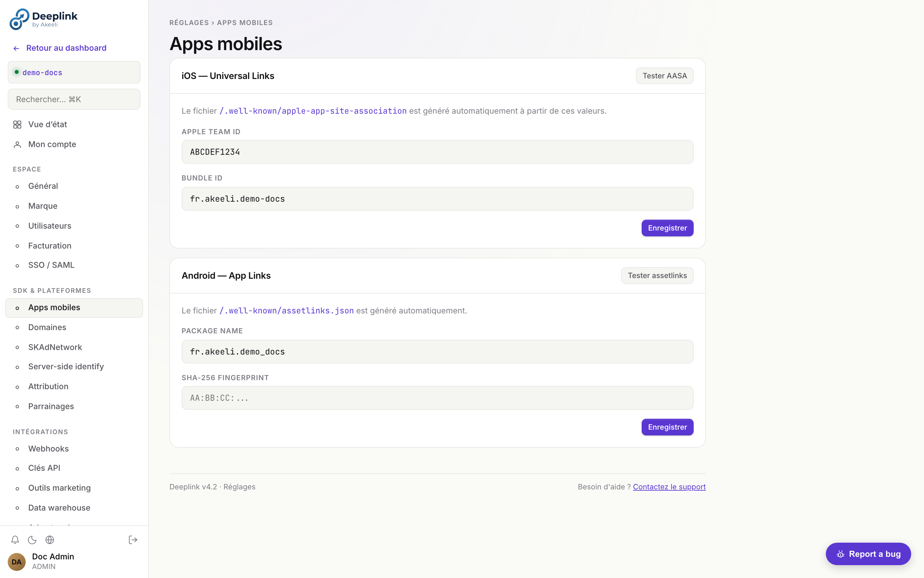
Task: Open the language globe icon
Action: click(50, 540)
